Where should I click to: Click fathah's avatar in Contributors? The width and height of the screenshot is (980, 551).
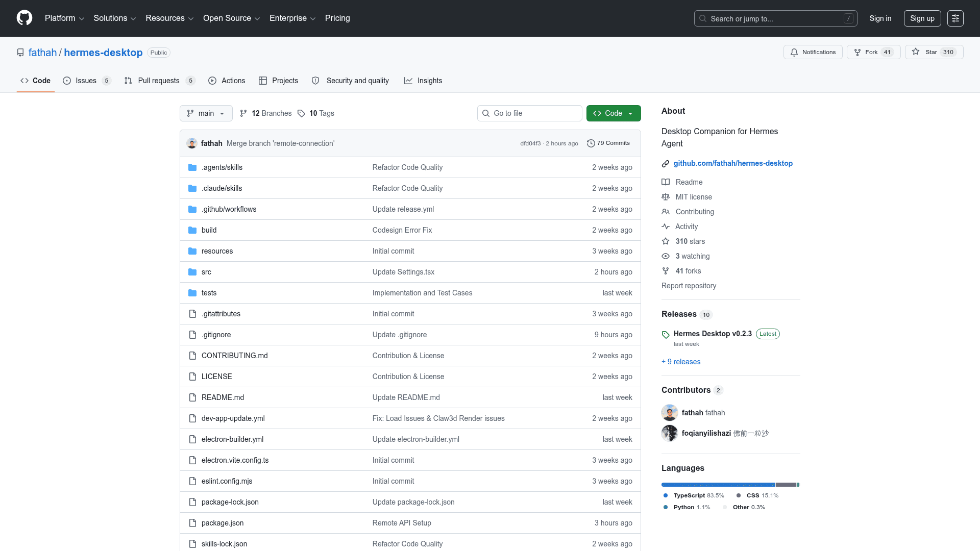669,413
